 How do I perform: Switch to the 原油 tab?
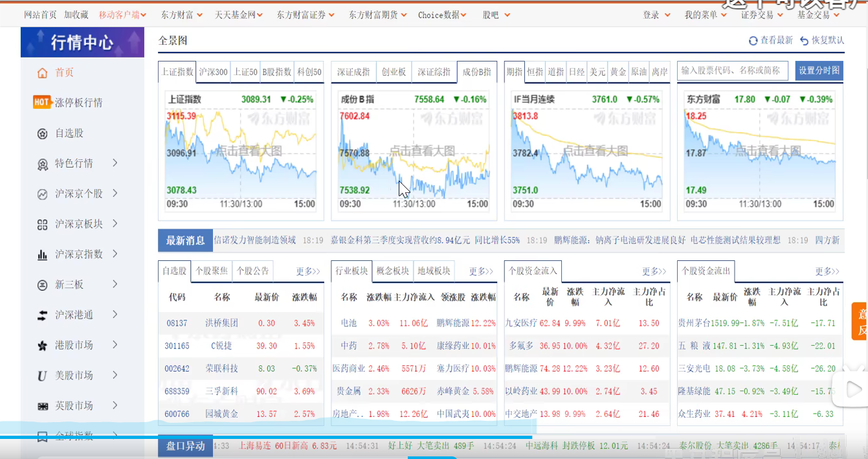click(x=639, y=72)
